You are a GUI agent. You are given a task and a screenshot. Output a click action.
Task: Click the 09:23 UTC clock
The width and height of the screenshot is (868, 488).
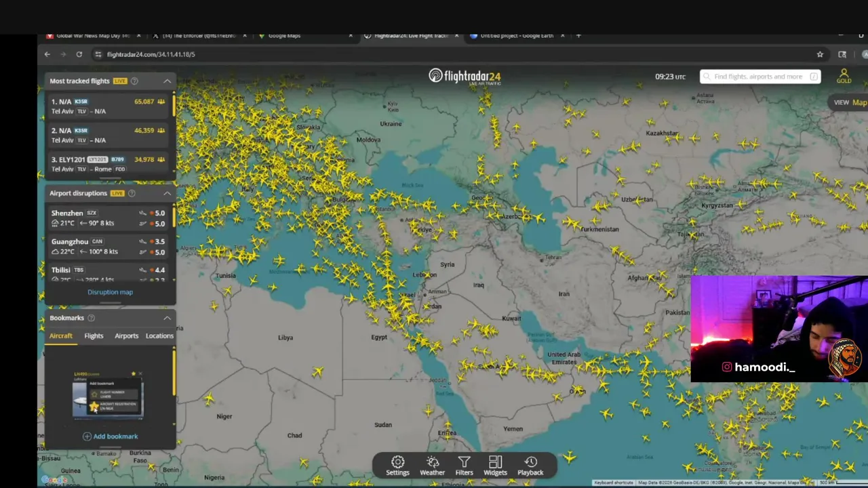(670, 77)
